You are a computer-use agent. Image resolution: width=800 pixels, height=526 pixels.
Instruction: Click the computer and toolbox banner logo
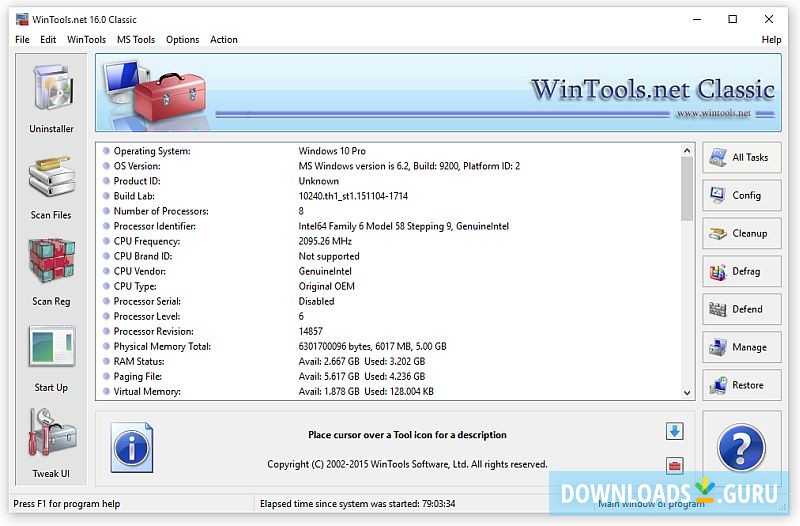[154, 92]
